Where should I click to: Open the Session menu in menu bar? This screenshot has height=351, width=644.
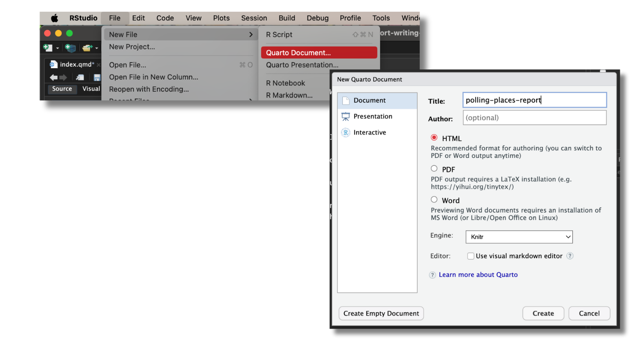coord(254,18)
